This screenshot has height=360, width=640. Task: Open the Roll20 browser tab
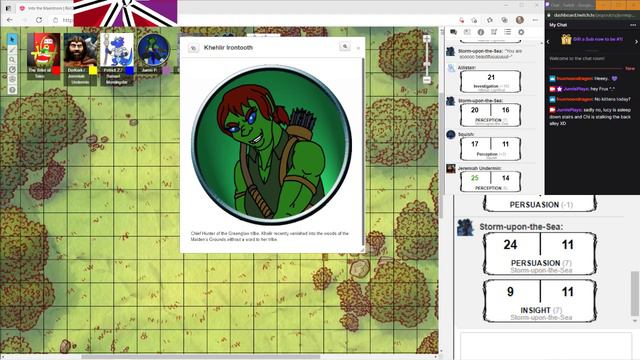coord(45,8)
